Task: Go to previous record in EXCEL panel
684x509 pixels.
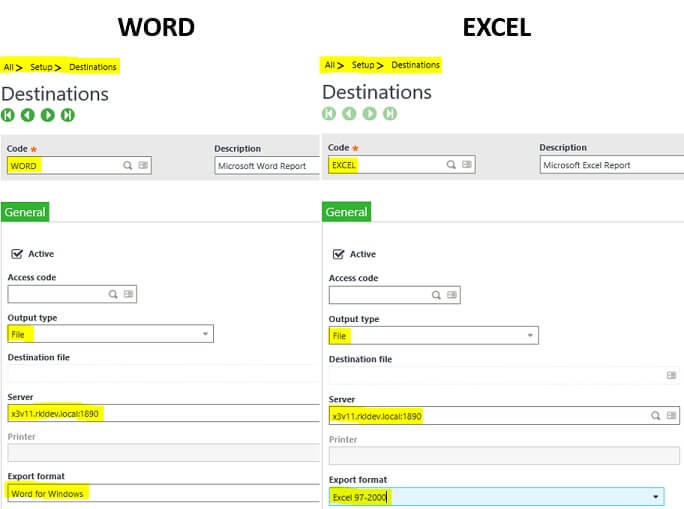Action: [349, 113]
